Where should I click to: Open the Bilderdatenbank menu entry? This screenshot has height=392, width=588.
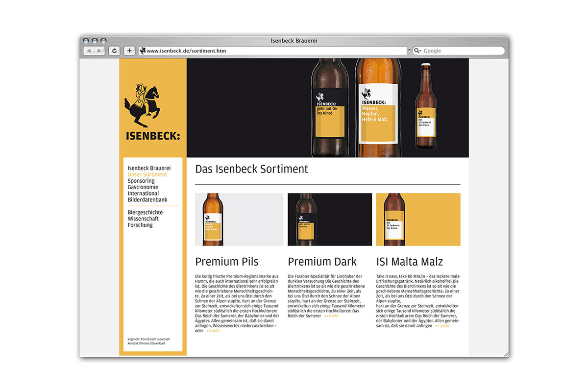point(147,200)
